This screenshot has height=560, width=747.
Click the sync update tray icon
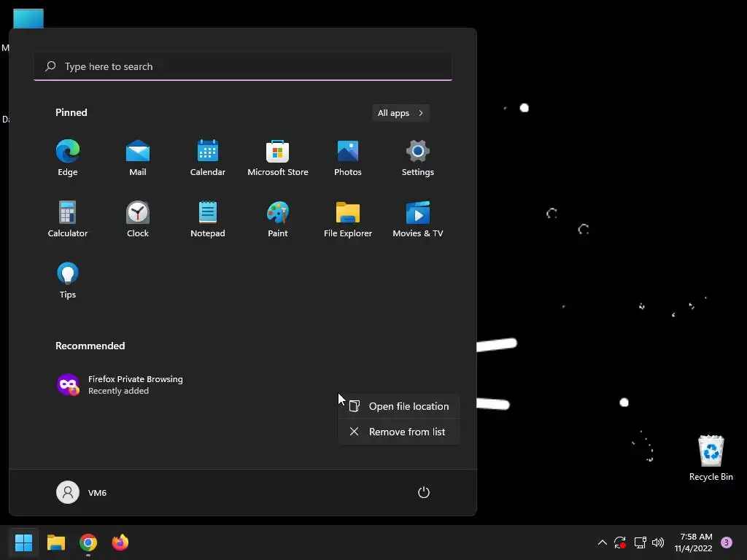(620, 542)
